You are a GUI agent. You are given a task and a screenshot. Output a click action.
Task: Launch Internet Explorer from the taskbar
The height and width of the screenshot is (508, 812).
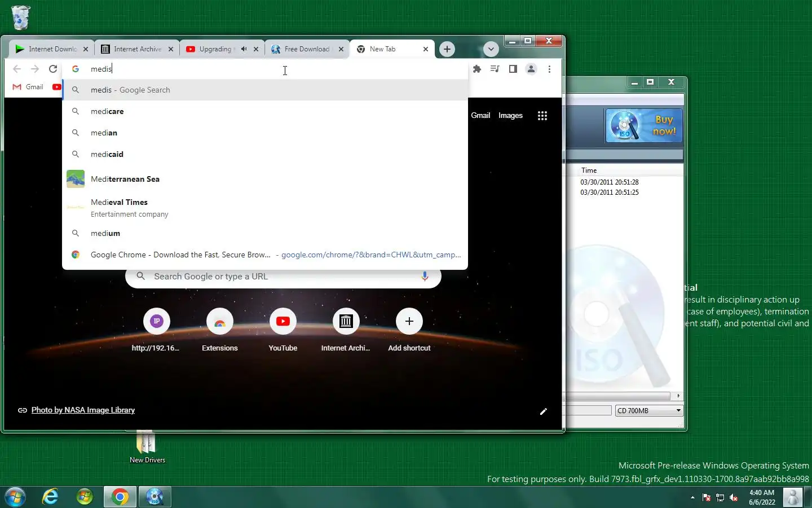(x=51, y=497)
